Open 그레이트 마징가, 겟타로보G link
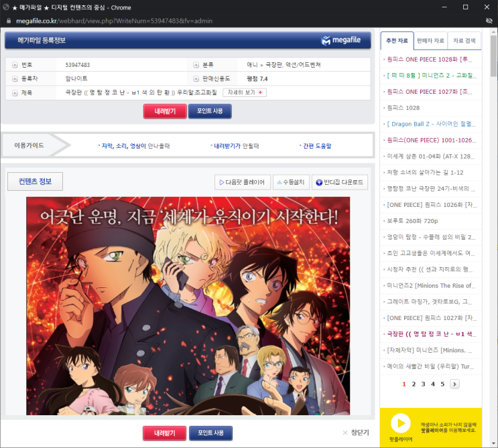Image resolution: width=498 pixels, height=448 pixels. [430, 302]
